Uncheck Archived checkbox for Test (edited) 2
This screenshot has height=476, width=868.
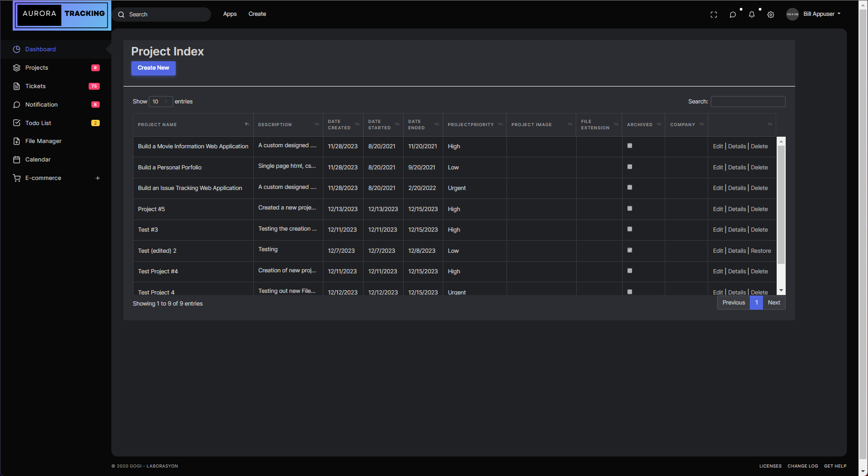[629, 250]
